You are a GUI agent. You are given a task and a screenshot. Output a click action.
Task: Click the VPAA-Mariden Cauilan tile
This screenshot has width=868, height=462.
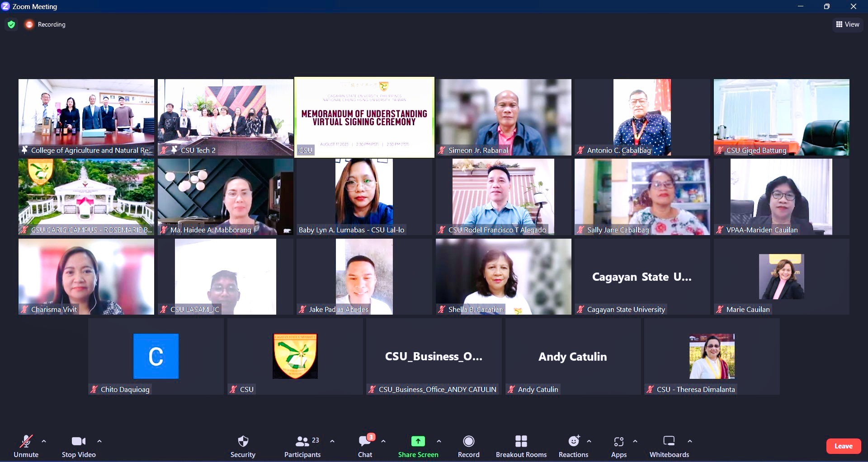click(x=782, y=197)
